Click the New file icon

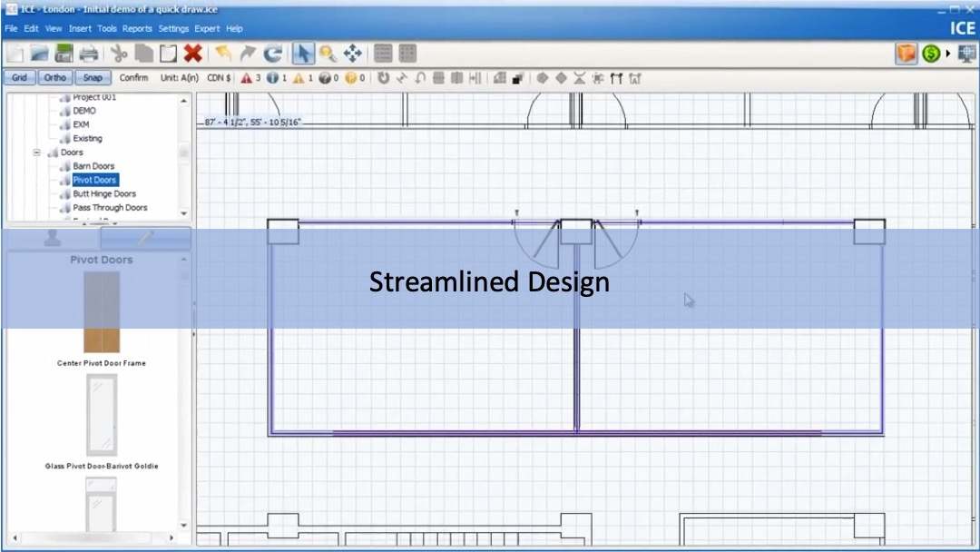coord(15,54)
